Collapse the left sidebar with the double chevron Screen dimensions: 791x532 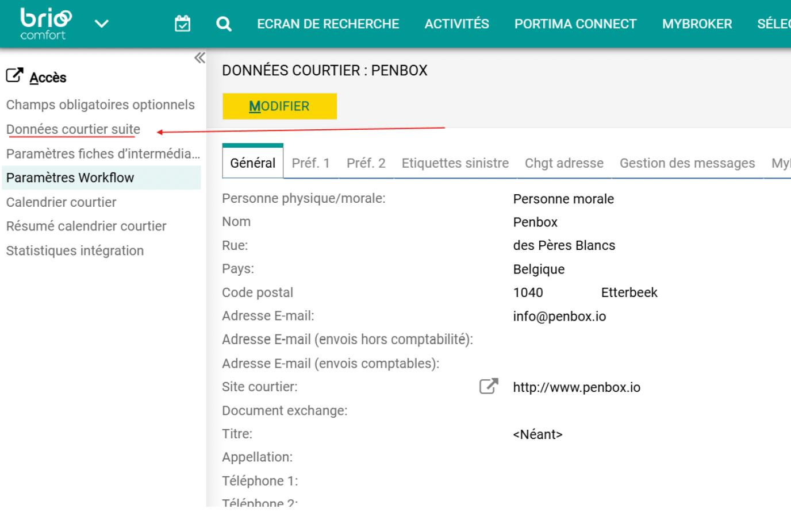(x=199, y=57)
